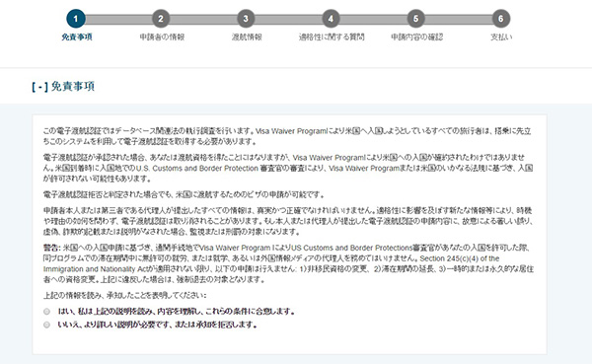The width and height of the screenshot is (592, 364).
Task: Click the いいえ、より詳しい説明が必要です label text
Action: point(158,325)
